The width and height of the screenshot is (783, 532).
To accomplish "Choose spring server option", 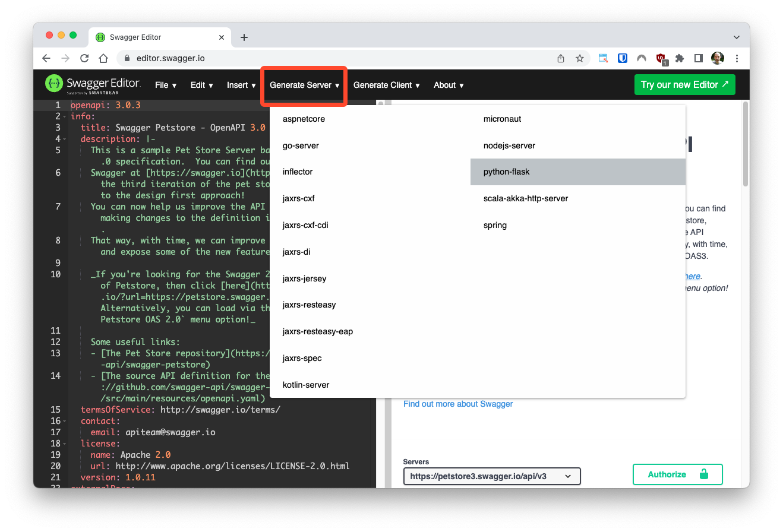I will click(x=578, y=225).
